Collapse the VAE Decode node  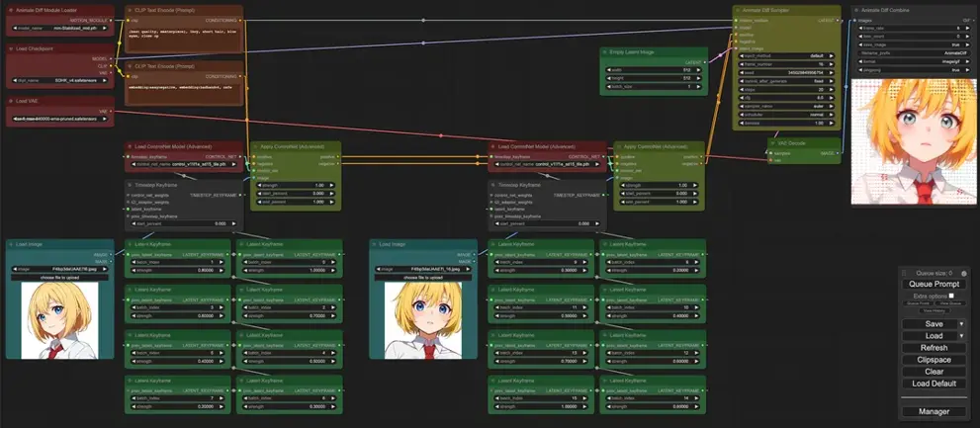771,142
